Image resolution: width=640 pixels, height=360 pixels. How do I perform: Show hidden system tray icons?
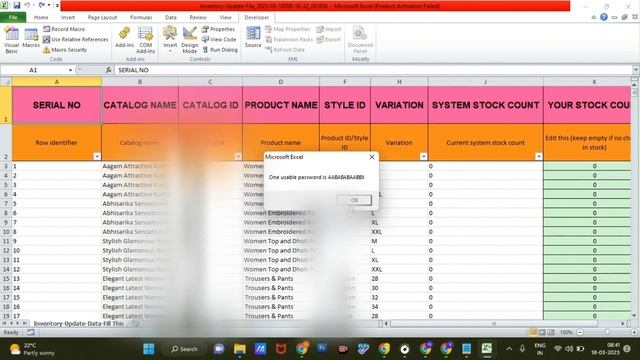click(x=509, y=349)
